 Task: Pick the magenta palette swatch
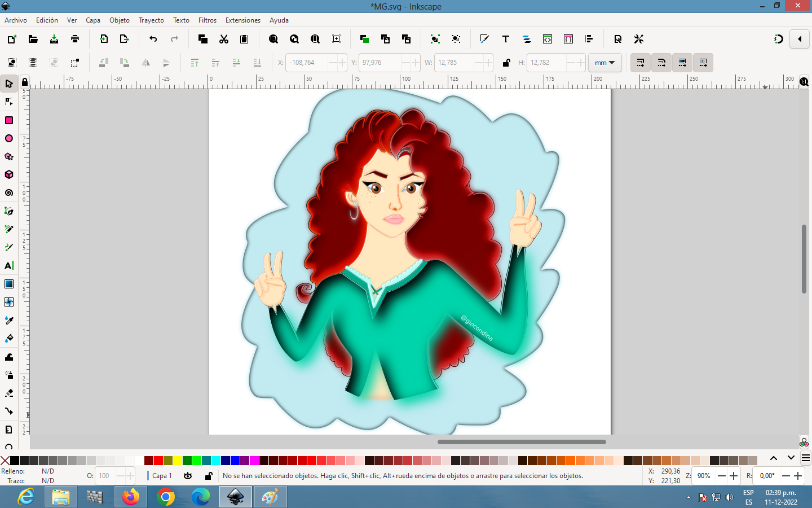click(254, 461)
